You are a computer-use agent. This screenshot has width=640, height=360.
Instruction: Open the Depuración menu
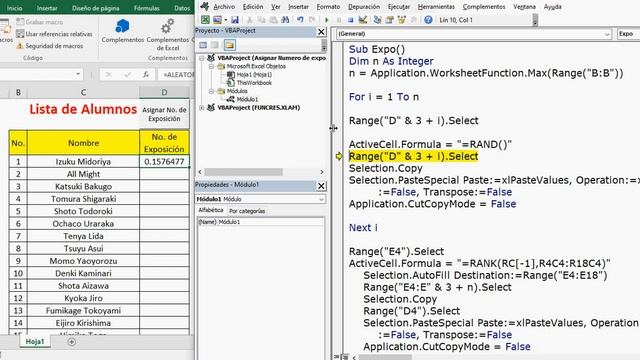(x=364, y=7)
